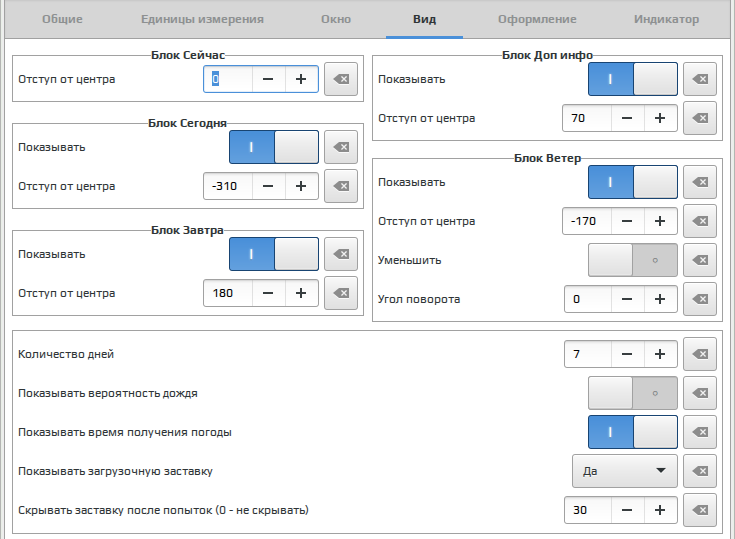Screen dimensions: 735x539
Task: Increase Угол поворота with plus
Action: click(660, 299)
